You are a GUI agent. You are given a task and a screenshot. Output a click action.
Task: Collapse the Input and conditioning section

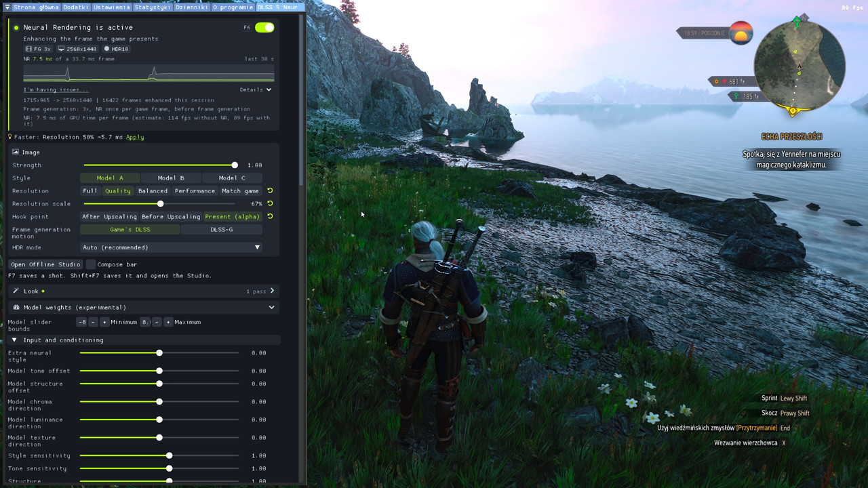click(x=14, y=340)
